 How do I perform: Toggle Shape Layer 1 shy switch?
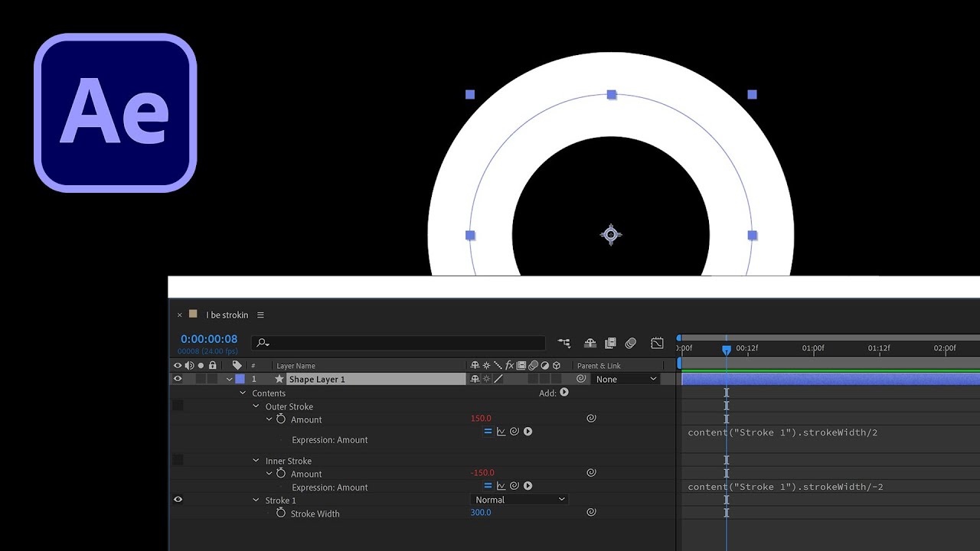click(475, 379)
